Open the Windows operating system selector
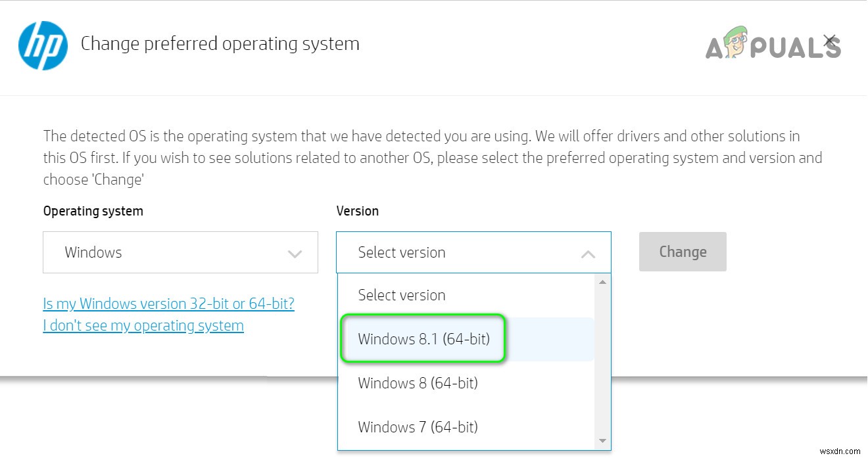This screenshot has height=458, width=868. click(180, 252)
